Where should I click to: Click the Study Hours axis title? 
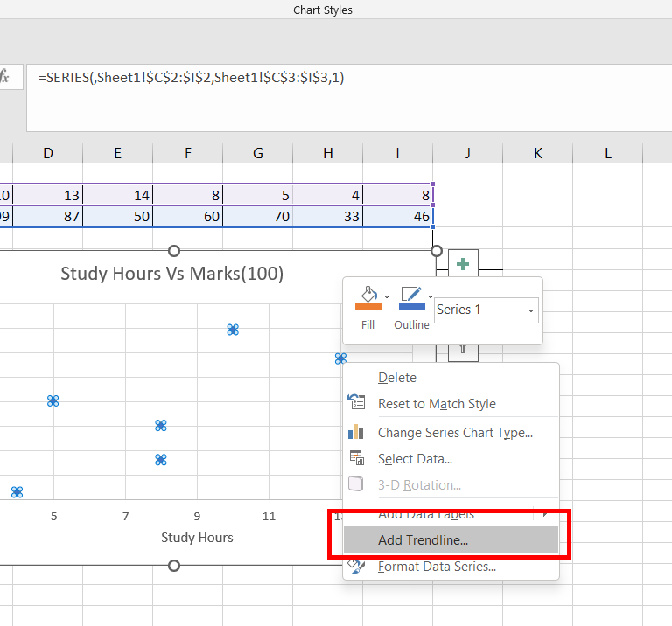(197, 538)
